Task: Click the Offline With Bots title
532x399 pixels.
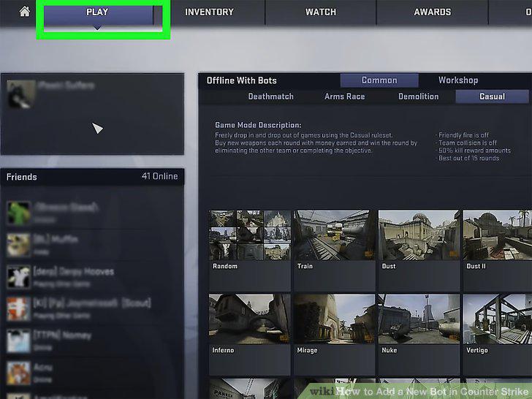Action: coord(242,80)
